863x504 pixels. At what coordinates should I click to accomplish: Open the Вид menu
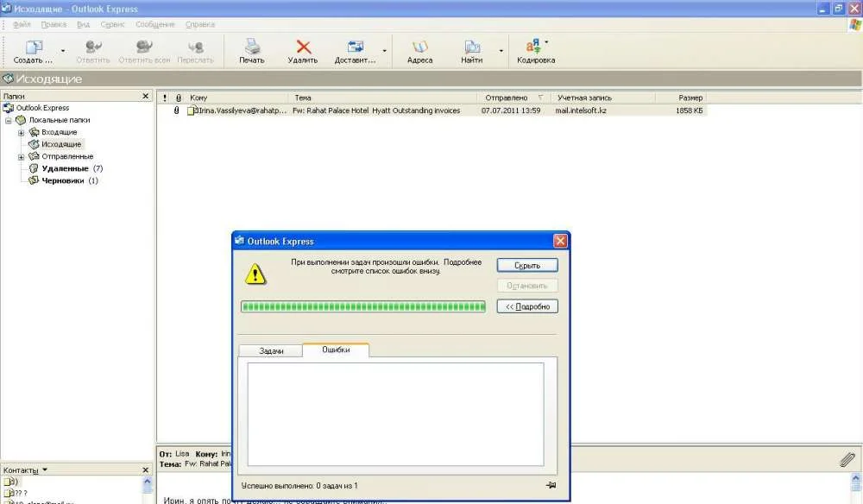coord(83,25)
